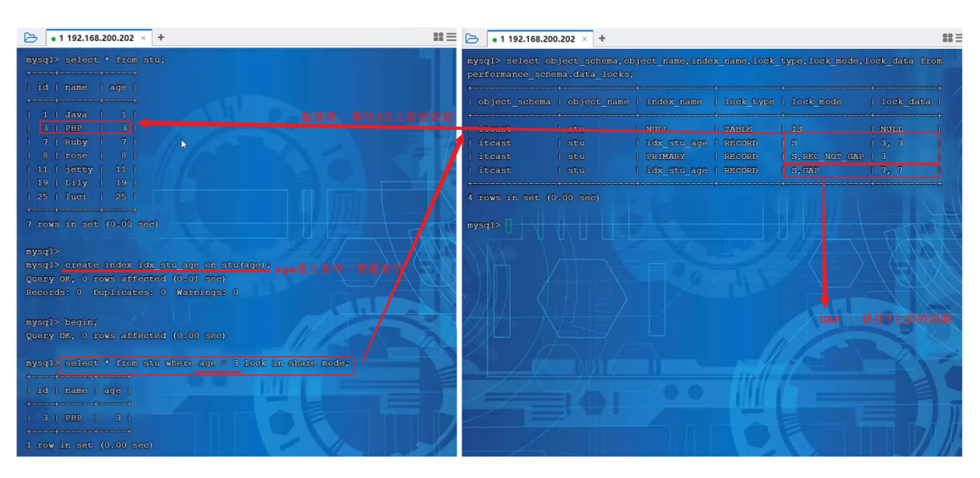This screenshot has height=478, width=980.
Task: Click 'Query OK, 0 rows affected (0.00 sec)'
Action: [126, 336]
